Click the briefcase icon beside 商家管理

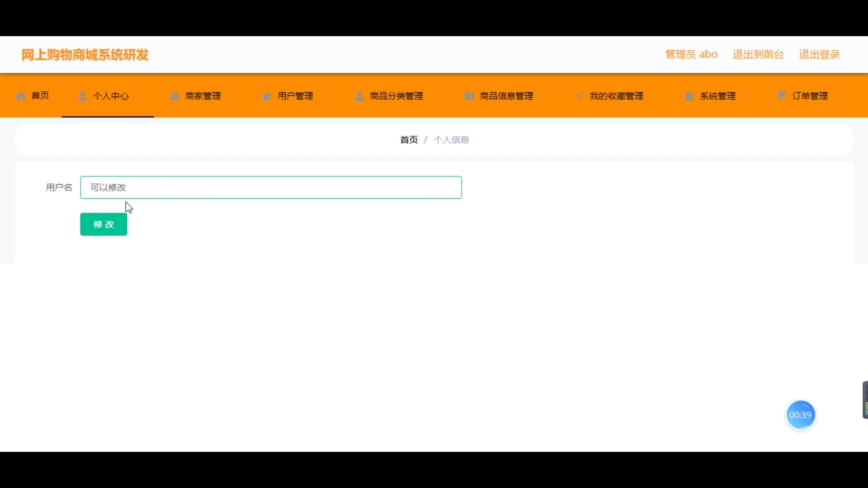(x=175, y=96)
